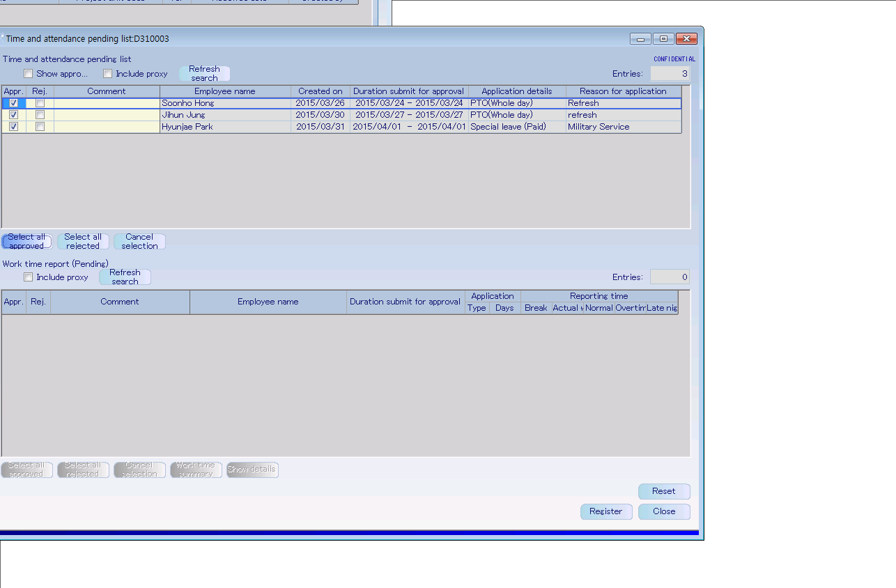The height and width of the screenshot is (588, 896).
Task: Click the Break column header in Work time report
Action: coord(536,308)
